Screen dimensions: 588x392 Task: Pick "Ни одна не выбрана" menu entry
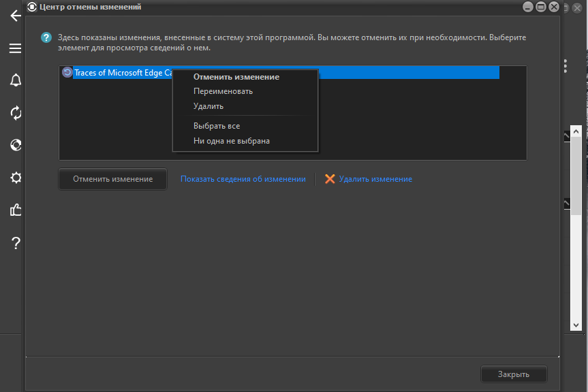(x=232, y=141)
